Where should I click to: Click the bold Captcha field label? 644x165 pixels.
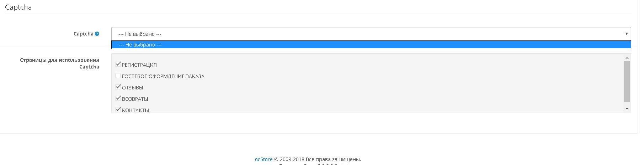83,34
